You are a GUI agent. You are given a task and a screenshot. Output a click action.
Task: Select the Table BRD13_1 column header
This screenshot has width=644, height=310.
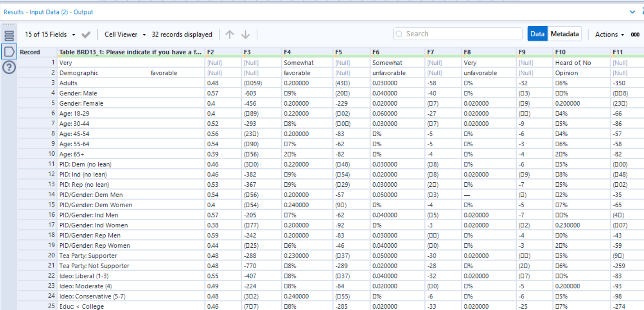pyautogui.click(x=130, y=52)
